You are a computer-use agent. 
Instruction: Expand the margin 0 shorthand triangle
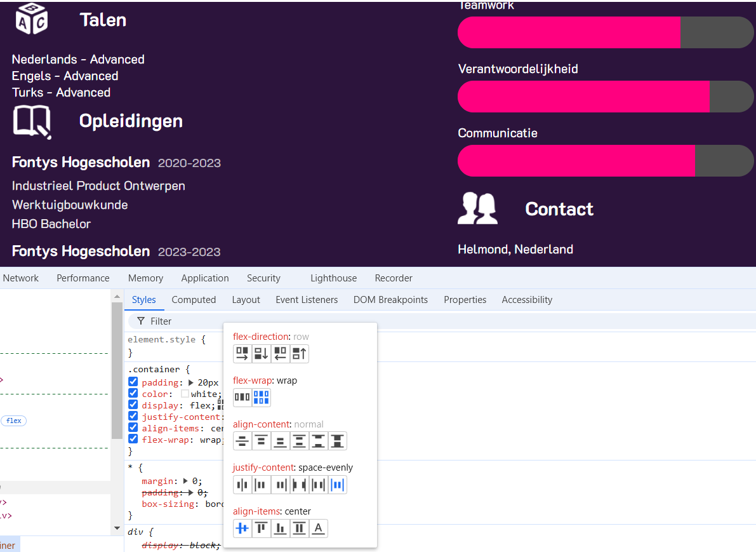coord(187,481)
